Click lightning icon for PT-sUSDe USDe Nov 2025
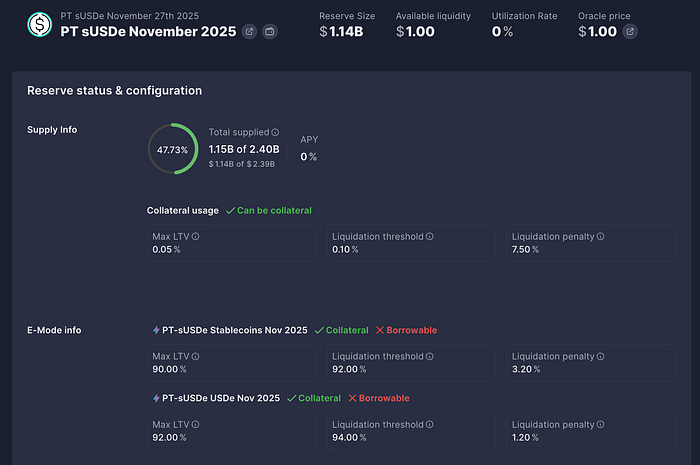This screenshot has height=465, width=700. coord(154,398)
